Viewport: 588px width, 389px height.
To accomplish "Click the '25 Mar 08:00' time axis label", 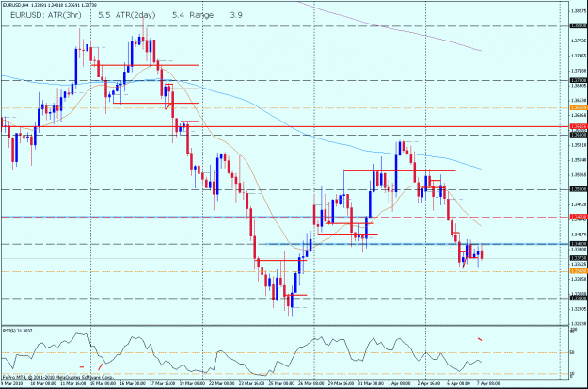I will (x=281, y=383).
